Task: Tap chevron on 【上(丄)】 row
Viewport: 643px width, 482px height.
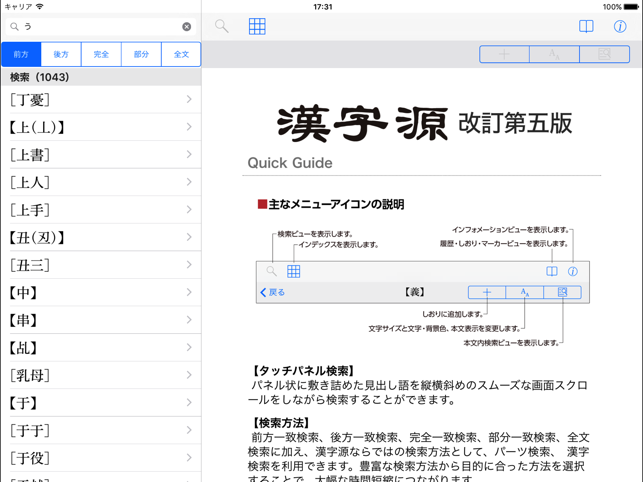Action: [189, 127]
